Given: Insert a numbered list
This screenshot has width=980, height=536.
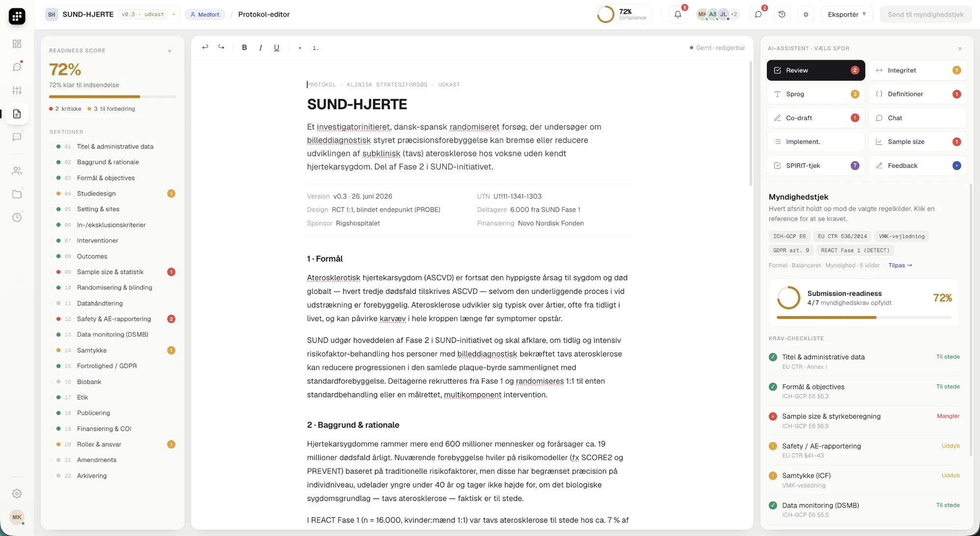Looking at the screenshot, I should (316, 48).
